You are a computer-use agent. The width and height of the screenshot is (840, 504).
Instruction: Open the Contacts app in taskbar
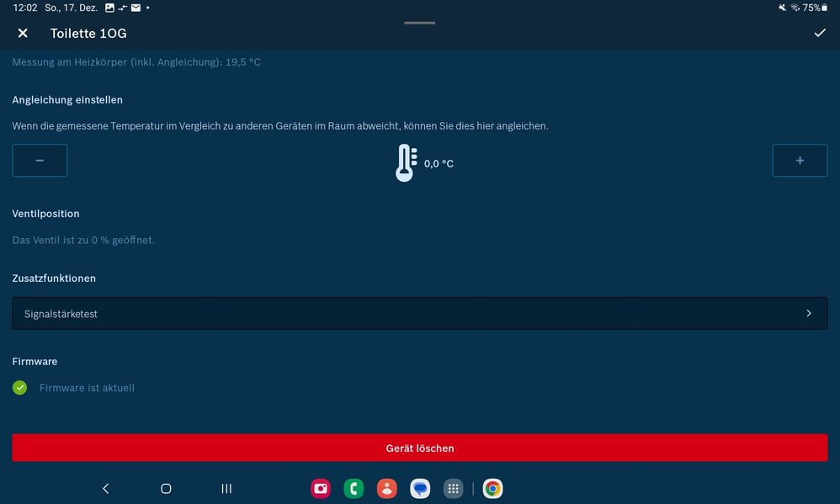point(386,488)
